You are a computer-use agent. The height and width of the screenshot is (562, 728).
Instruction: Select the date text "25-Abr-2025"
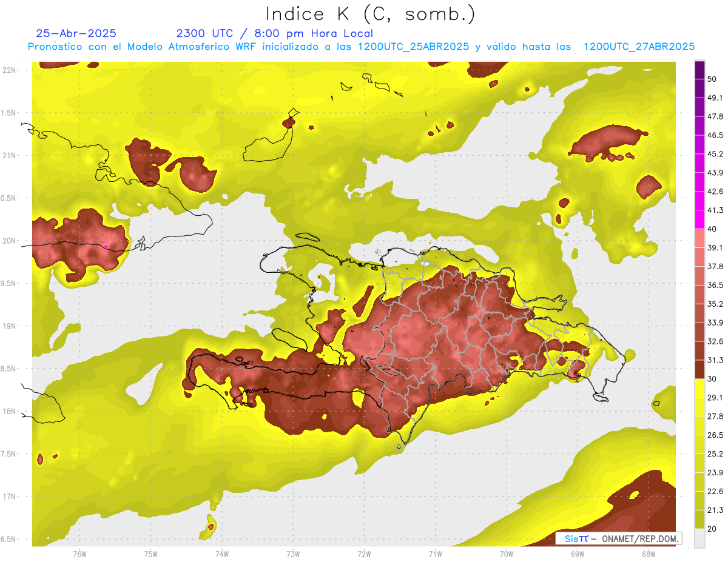[x=76, y=33]
